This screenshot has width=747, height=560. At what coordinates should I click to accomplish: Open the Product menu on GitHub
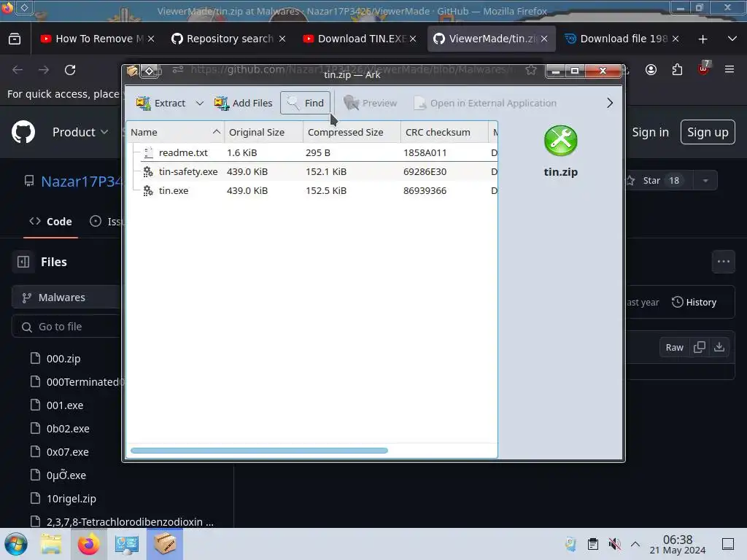(x=80, y=132)
